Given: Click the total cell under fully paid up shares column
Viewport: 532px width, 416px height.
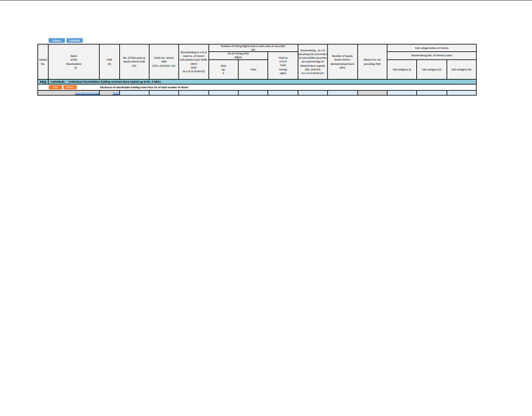Looking at the screenshot, I should coord(134,93).
